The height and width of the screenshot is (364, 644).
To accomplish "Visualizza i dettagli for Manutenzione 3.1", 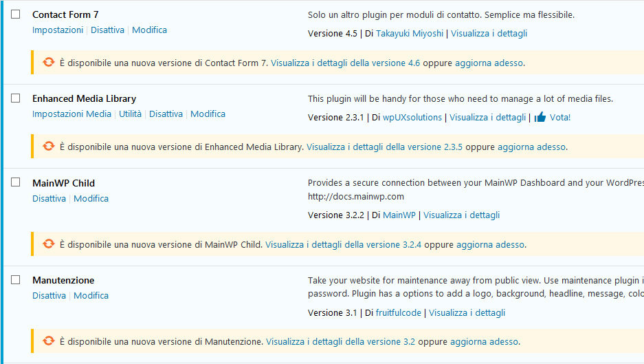I will [467, 313].
